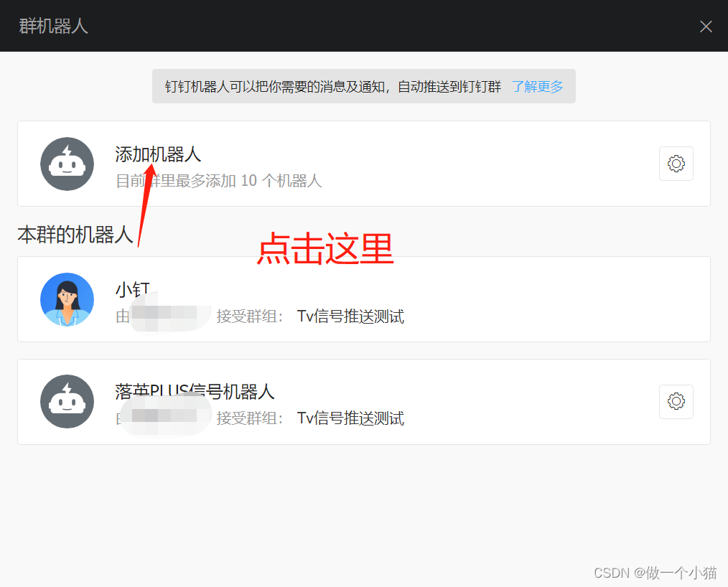Open settings gear in 添加机器人 card
The image size is (728, 587).
click(676, 164)
